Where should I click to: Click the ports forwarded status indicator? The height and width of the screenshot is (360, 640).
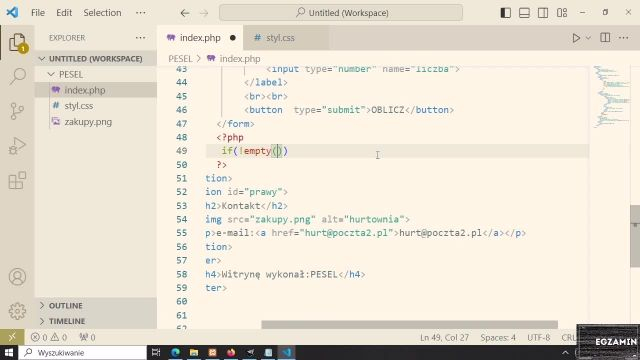pos(87,337)
